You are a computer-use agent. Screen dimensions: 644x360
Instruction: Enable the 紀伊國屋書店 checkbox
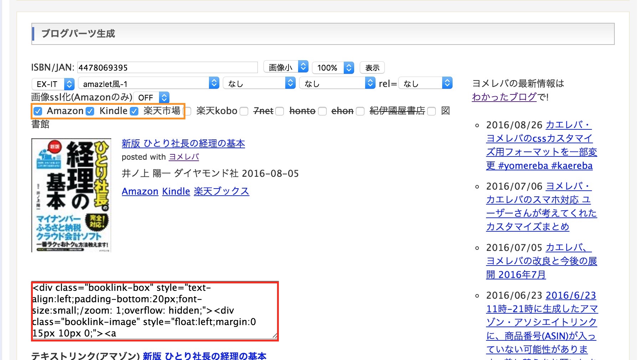pyautogui.click(x=361, y=111)
